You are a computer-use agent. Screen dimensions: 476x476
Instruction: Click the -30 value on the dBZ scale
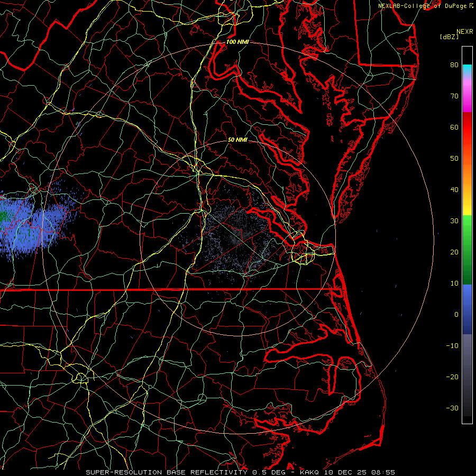point(452,408)
